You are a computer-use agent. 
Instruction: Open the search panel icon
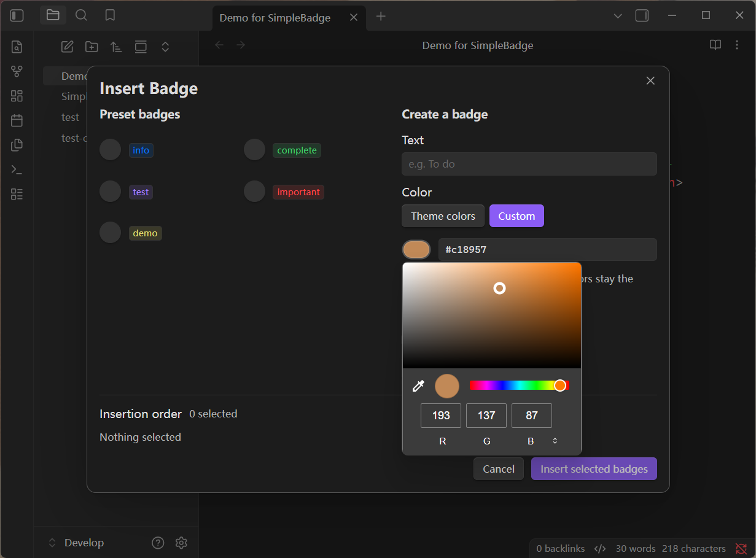(81, 15)
